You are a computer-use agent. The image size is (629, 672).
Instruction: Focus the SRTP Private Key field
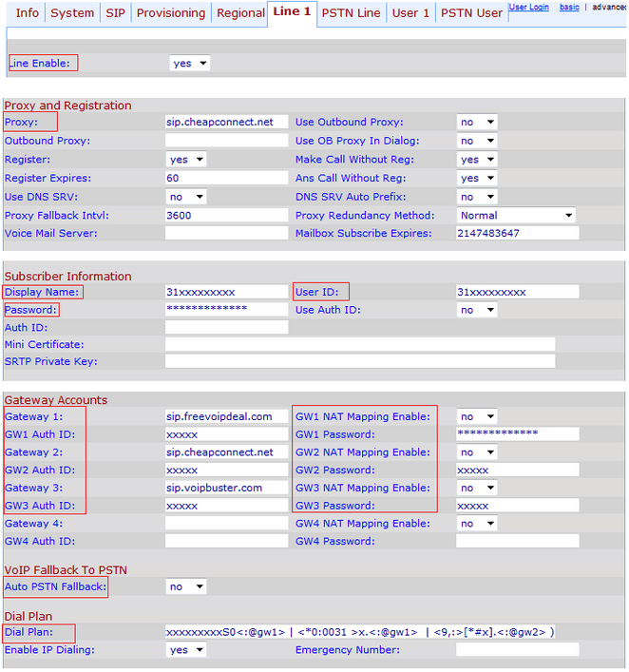(x=360, y=361)
